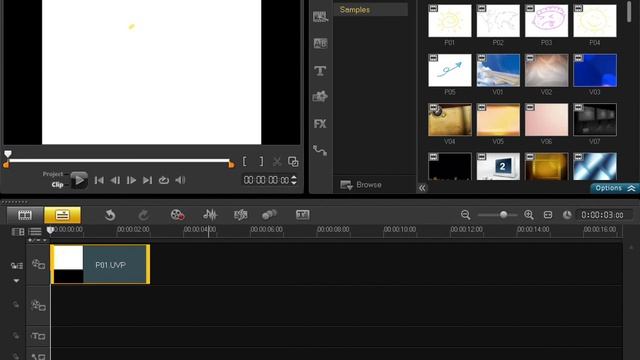This screenshot has height=360, width=640.
Task: Expand the Options panel
Action: [x=615, y=188]
